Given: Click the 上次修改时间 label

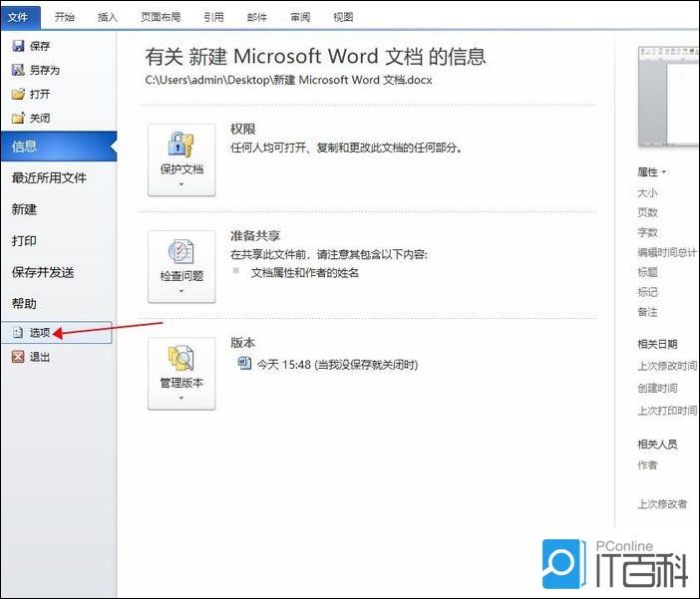Looking at the screenshot, I should click(667, 366).
